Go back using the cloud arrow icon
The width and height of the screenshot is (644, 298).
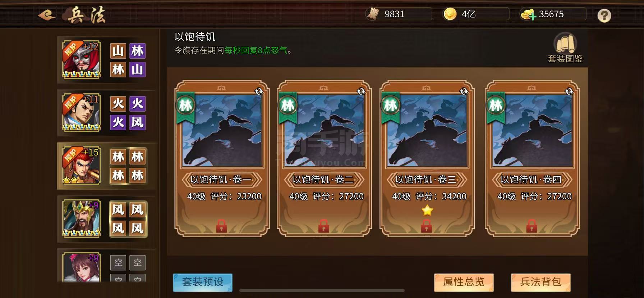click(x=47, y=15)
